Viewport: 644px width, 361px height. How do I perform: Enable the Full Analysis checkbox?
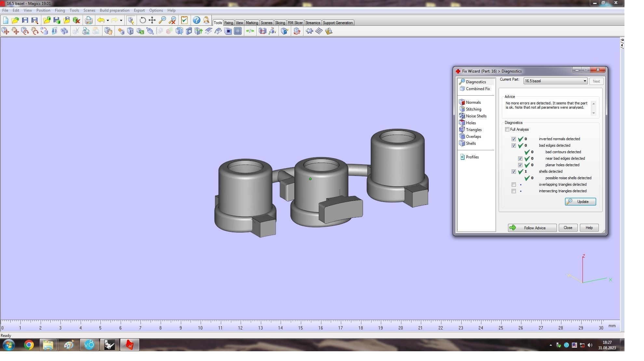click(507, 129)
